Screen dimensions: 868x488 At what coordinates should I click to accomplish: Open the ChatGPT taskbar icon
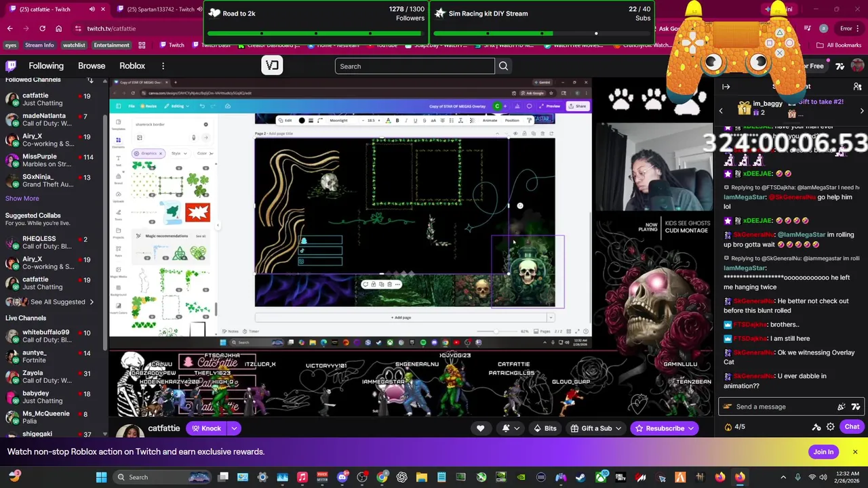tap(401, 477)
